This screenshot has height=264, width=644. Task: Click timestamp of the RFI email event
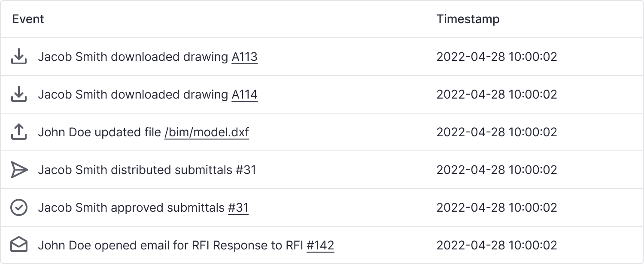tap(497, 245)
